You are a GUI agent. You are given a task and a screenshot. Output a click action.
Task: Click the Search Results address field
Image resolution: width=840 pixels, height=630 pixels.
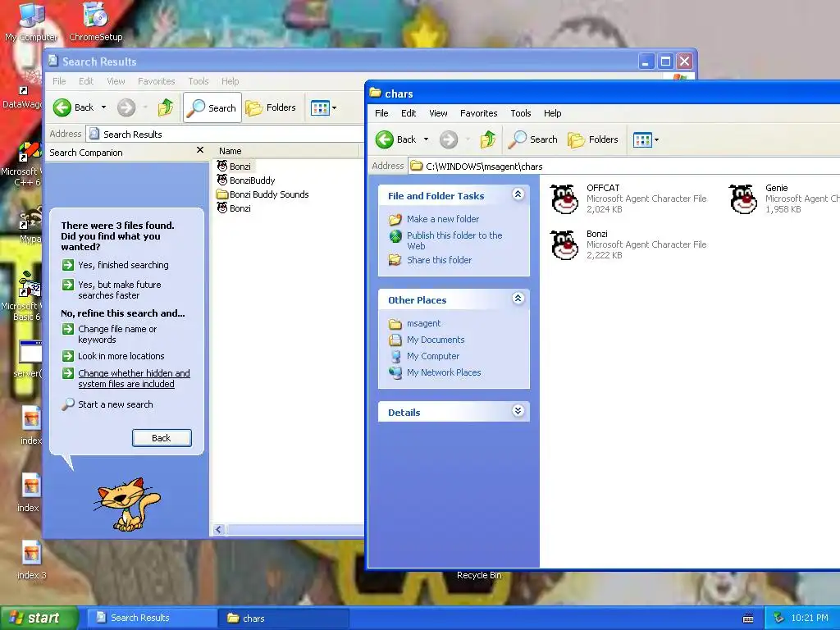[x=225, y=134]
